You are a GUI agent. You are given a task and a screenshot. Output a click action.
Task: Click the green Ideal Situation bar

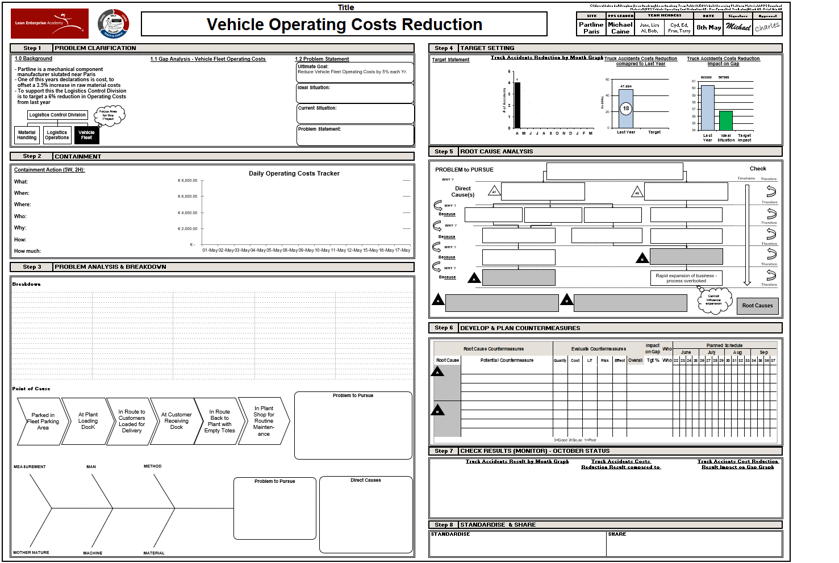point(725,121)
